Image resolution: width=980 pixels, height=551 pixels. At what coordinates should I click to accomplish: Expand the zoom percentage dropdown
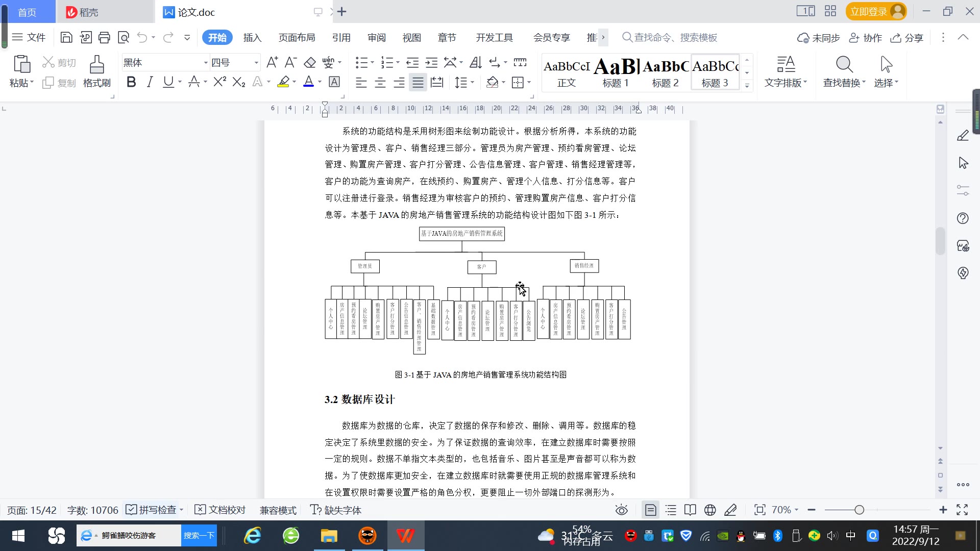point(796,510)
